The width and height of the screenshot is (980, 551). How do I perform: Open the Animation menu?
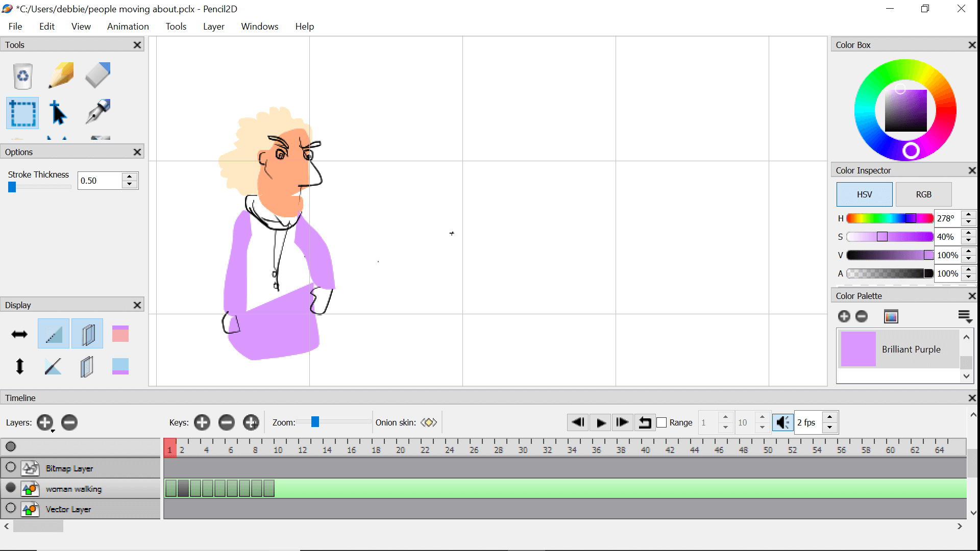tap(128, 26)
